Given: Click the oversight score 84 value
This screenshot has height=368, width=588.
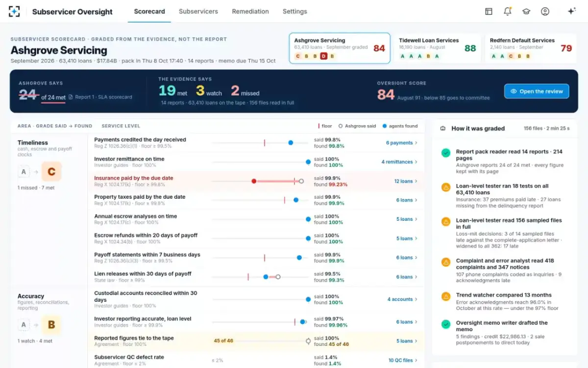Looking at the screenshot, I should click(386, 94).
